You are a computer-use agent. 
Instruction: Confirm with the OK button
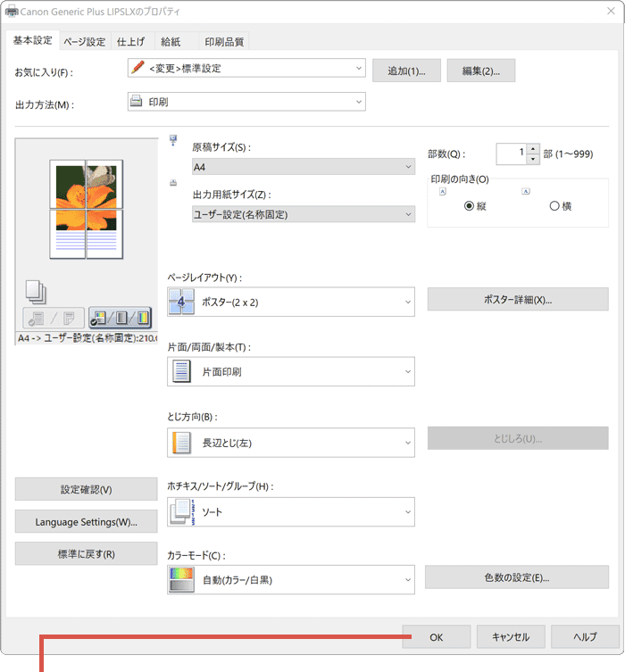pos(436,637)
